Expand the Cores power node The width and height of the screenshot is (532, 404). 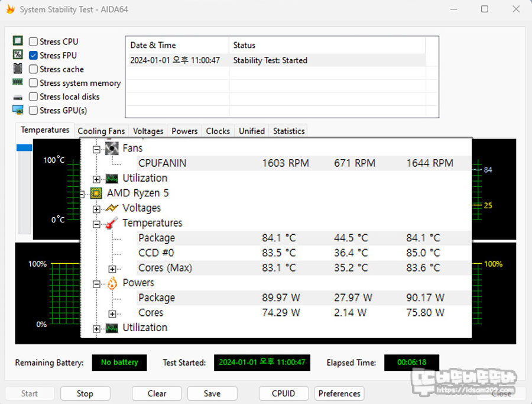pyautogui.click(x=112, y=313)
